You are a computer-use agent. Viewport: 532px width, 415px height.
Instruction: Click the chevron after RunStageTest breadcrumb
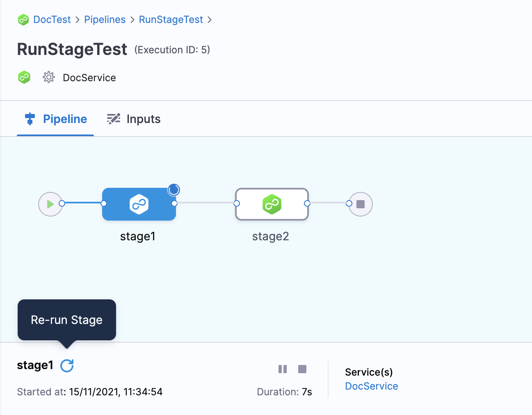pyautogui.click(x=210, y=20)
